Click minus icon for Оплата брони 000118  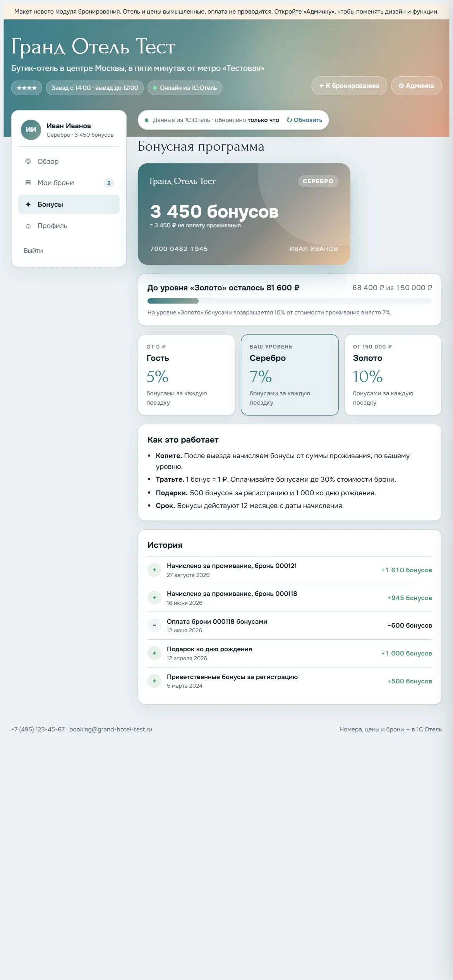154,625
